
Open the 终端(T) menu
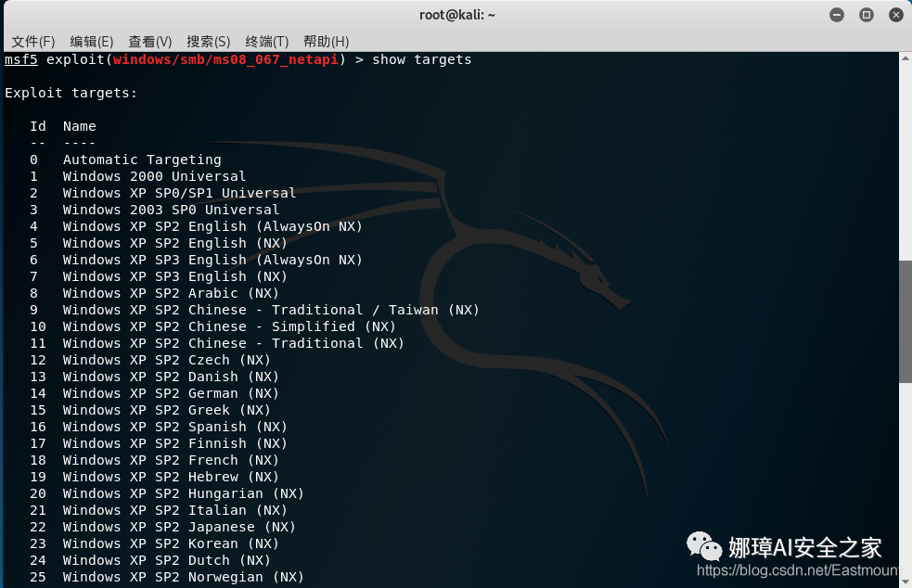[x=267, y=42]
